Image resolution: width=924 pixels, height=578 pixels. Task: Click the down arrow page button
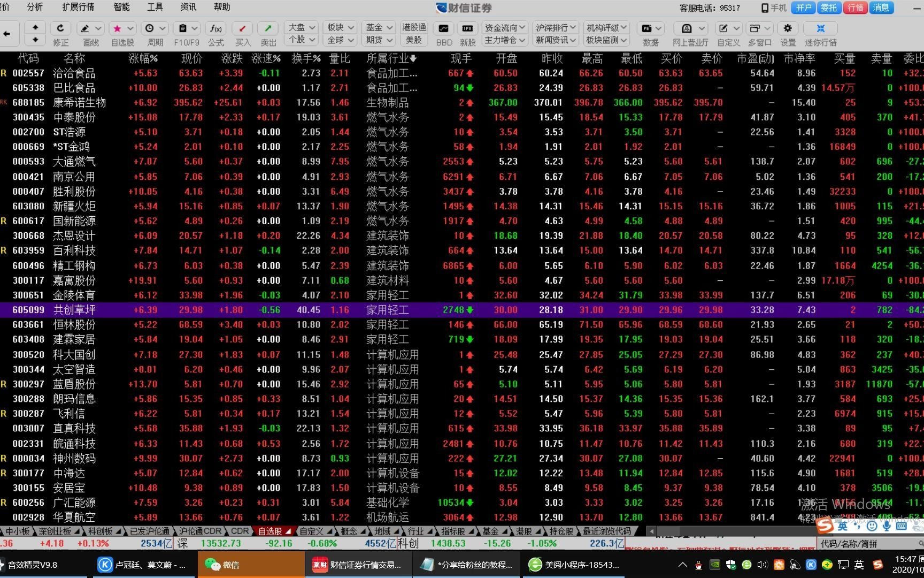(x=35, y=40)
